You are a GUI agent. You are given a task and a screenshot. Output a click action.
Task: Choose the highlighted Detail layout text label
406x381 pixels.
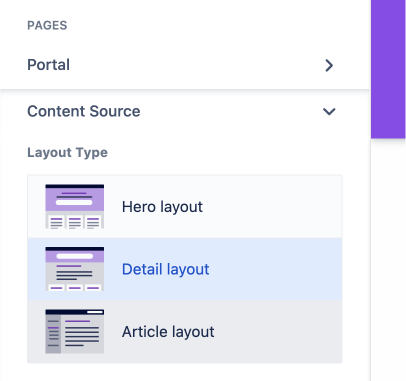166,269
